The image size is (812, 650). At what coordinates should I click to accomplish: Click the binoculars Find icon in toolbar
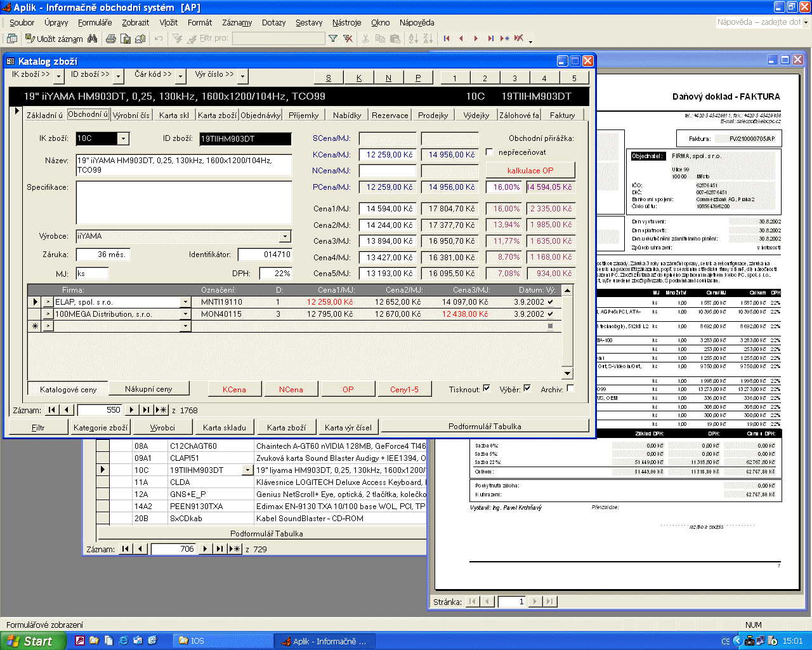click(x=93, y=39)
